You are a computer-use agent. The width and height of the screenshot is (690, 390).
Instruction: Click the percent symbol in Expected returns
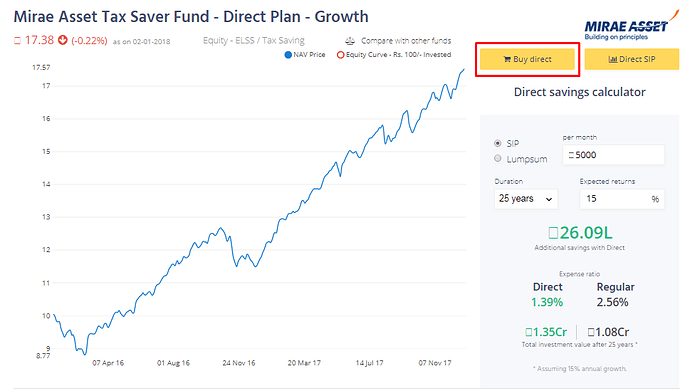point(655,199)
